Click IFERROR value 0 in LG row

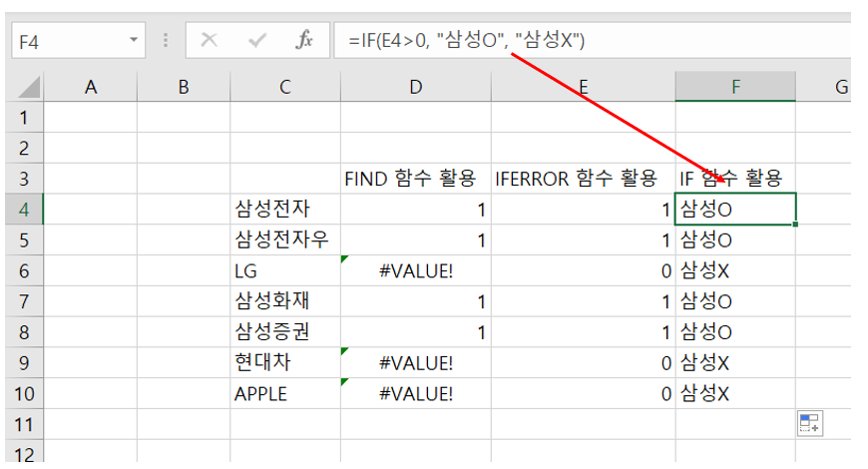pos(583,270)
